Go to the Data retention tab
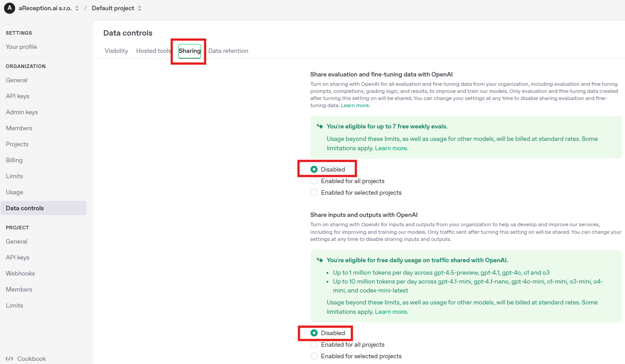This screenshot has height=364, width=625. pyautogui.click(x=228, y=51)
